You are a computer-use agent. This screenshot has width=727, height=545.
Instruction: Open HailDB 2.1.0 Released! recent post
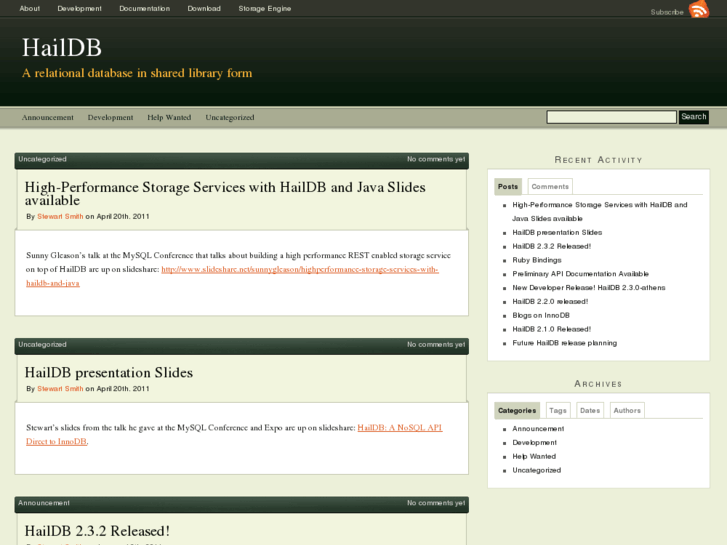551,329
